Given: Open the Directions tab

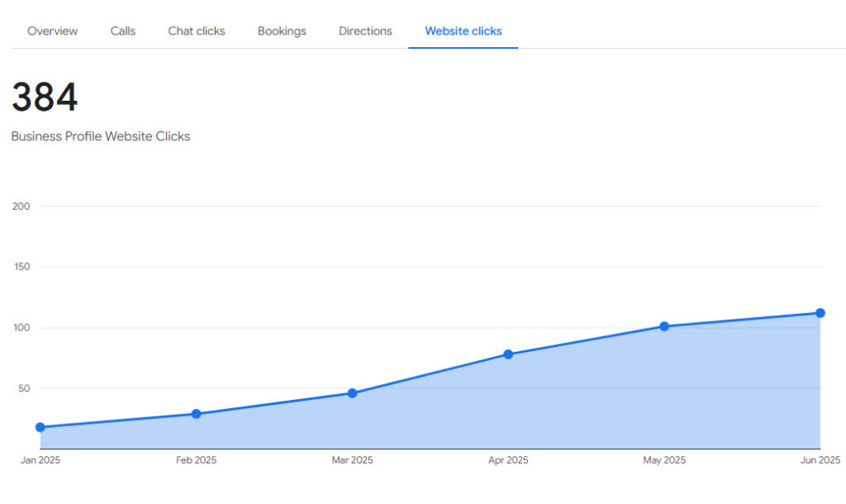Looking at the screenshot, I should [365, 31].
